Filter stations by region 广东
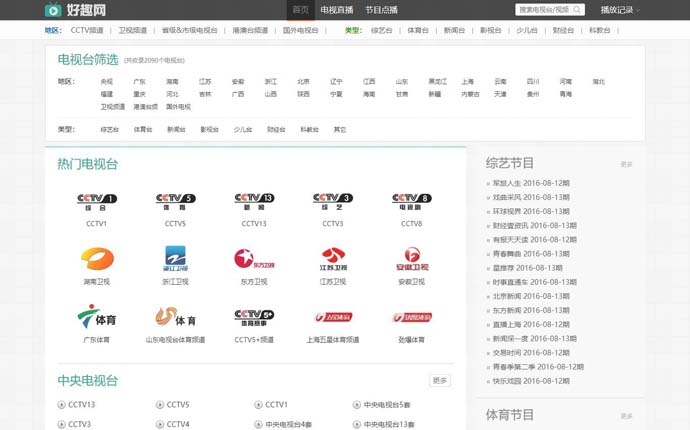The image size is (690, 430). [x=139, y=81]
